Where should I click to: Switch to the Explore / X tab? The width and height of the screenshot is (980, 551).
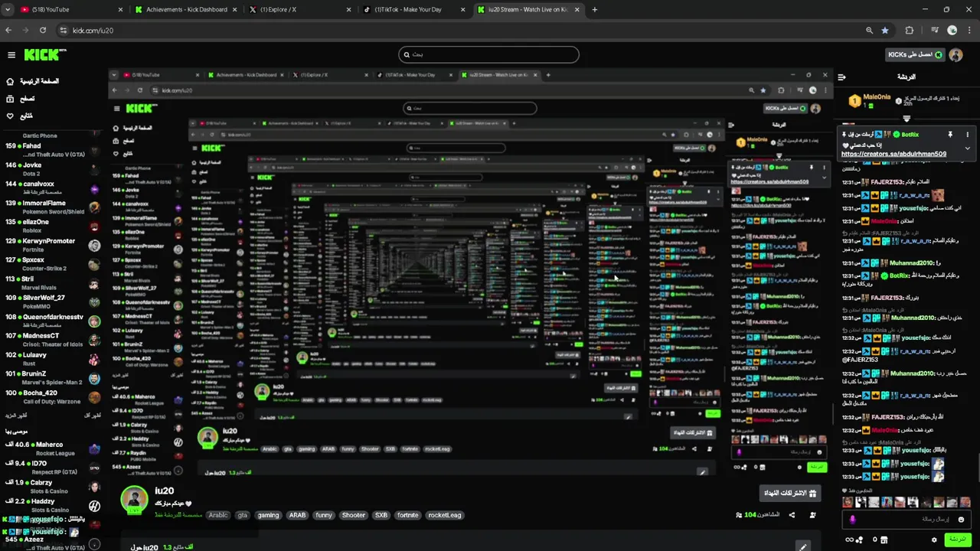[300, 10]
